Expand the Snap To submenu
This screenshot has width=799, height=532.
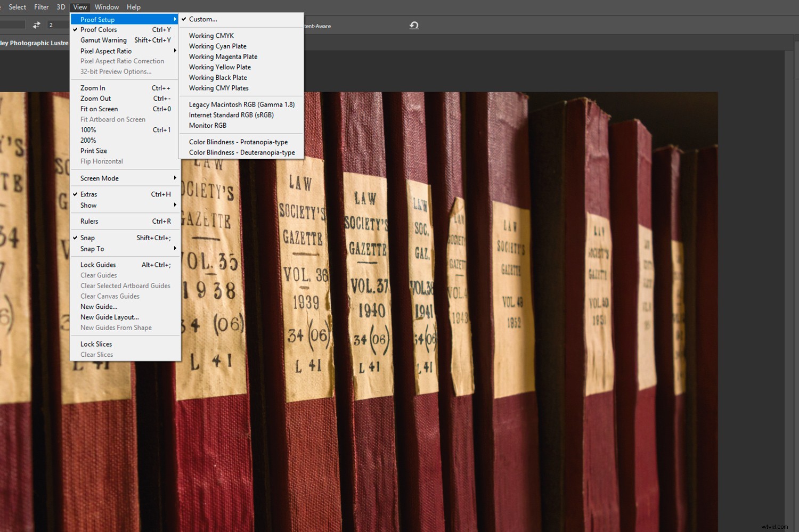tap(92, 249)
